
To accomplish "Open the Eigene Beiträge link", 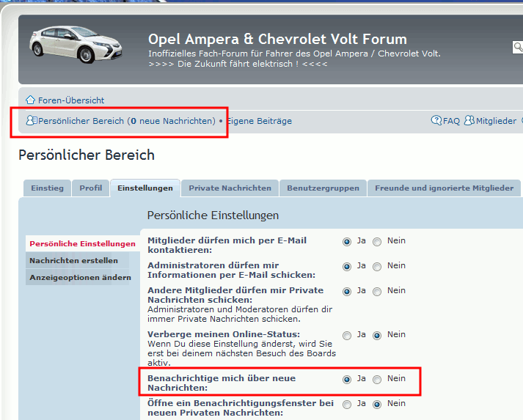I will point(259,121).
